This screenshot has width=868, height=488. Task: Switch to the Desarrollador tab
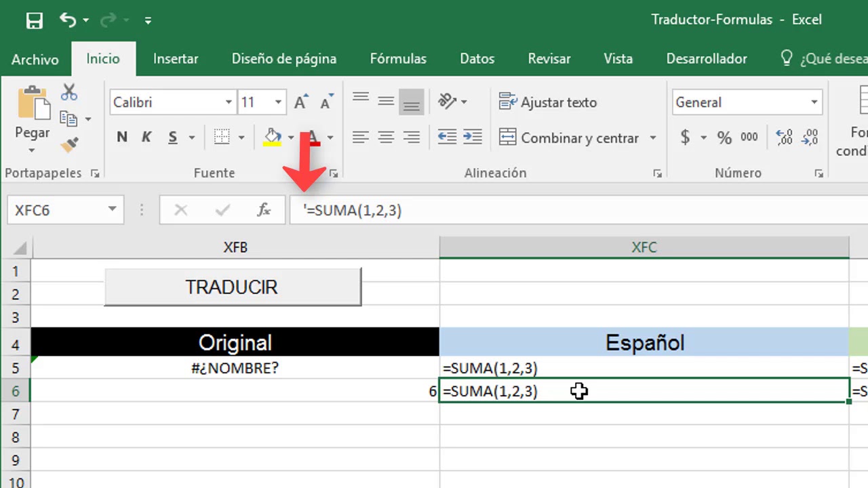(707, 59)
